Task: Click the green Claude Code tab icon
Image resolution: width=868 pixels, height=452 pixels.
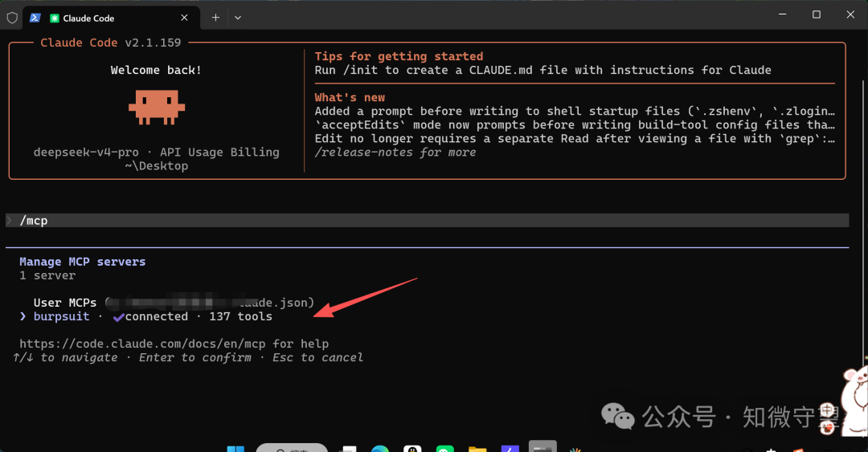Action: click(x=55, y=18)
